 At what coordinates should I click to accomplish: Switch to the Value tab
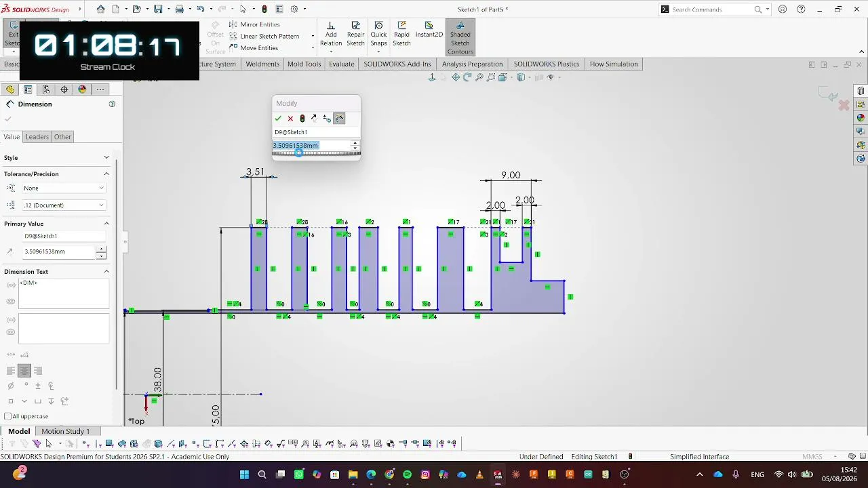click(12, 137)
